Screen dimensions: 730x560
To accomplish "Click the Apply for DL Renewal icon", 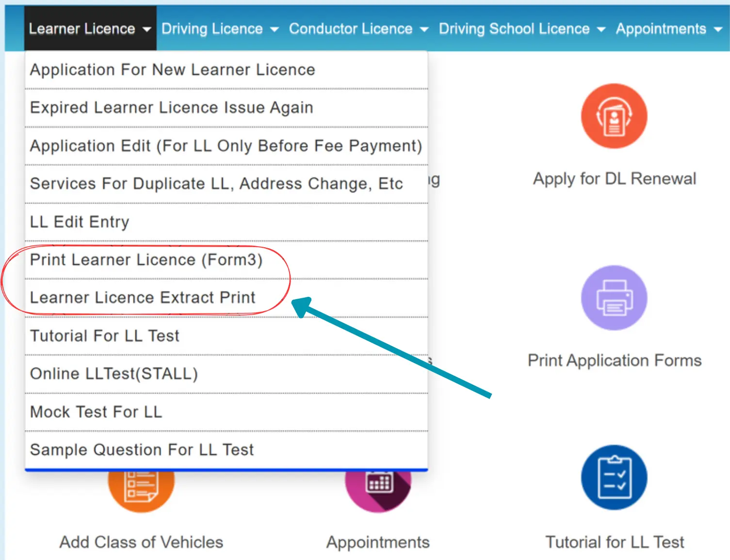I will click(x=614, y=116).
